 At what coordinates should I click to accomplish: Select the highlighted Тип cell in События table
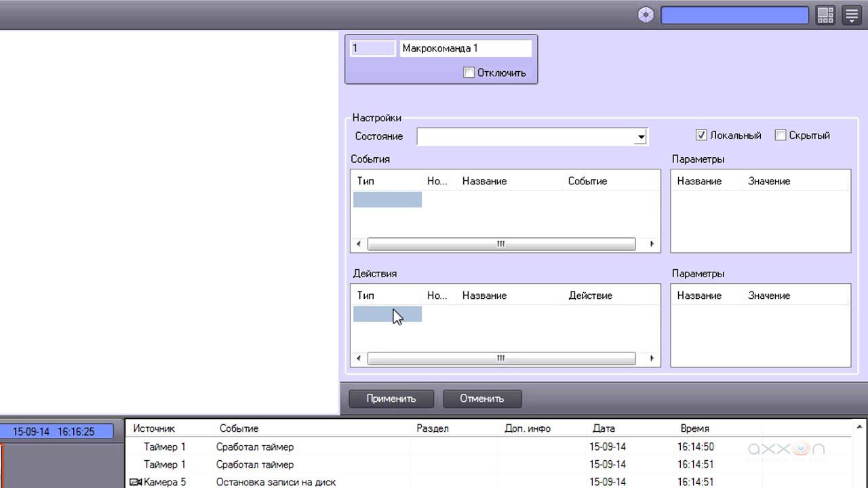tap(387, 199)
